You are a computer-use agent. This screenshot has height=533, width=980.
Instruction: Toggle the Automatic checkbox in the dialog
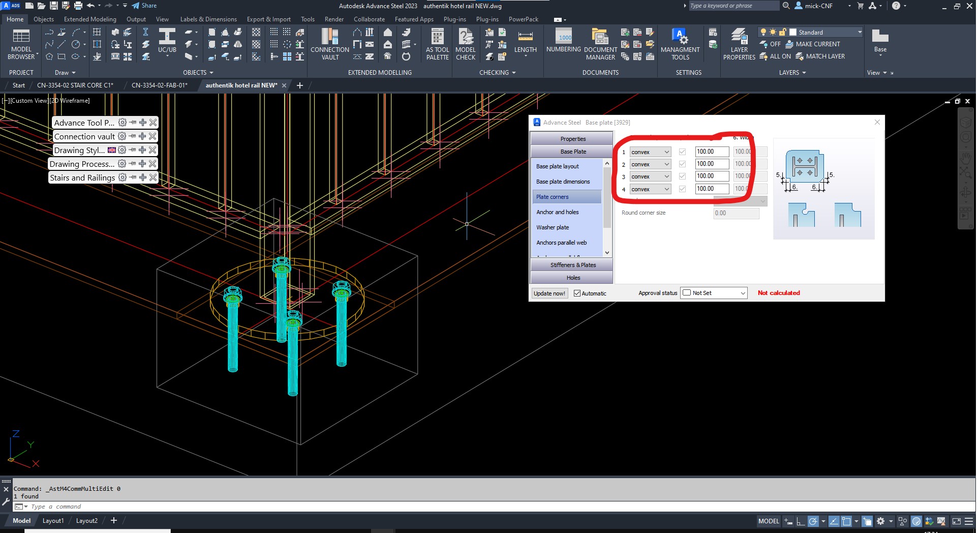[577, 293]
